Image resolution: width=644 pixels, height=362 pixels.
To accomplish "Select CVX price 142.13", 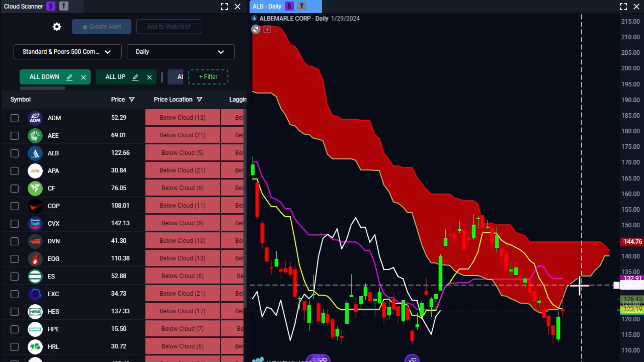I will point(120,223).
